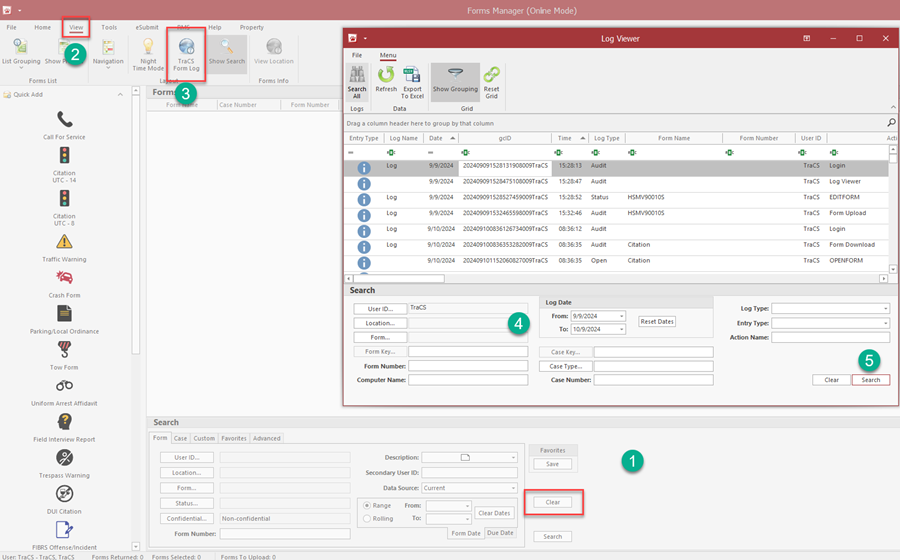Toggle Night Time Mode icon
The image size is (900, 560).
[x=148, y=53]
